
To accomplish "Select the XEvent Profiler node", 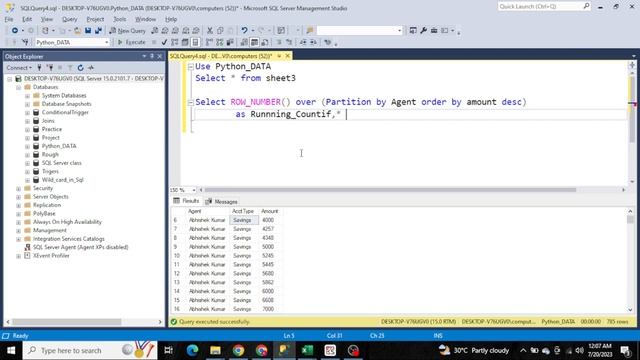I will pyautogui.click(x=51, y=256).
